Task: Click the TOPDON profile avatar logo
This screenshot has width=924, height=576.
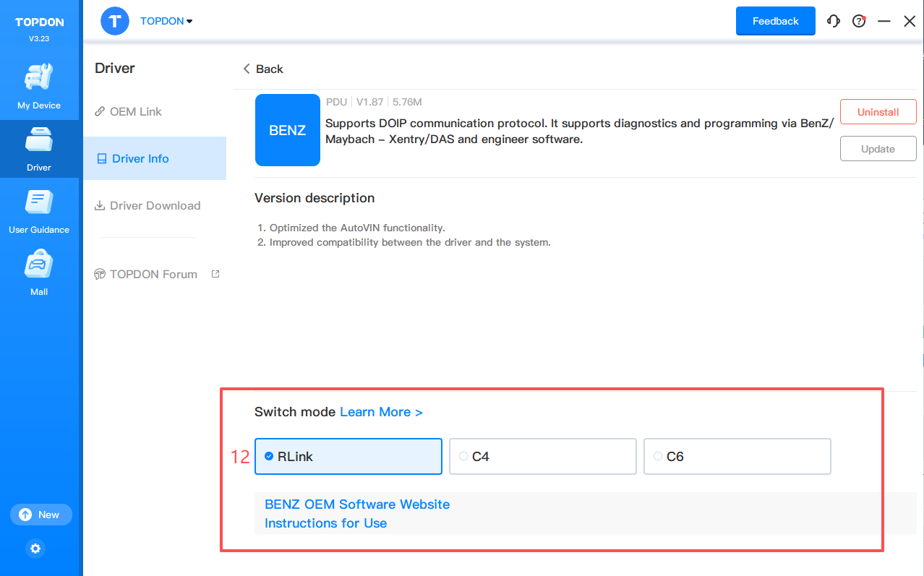Action: coord(114,21)
